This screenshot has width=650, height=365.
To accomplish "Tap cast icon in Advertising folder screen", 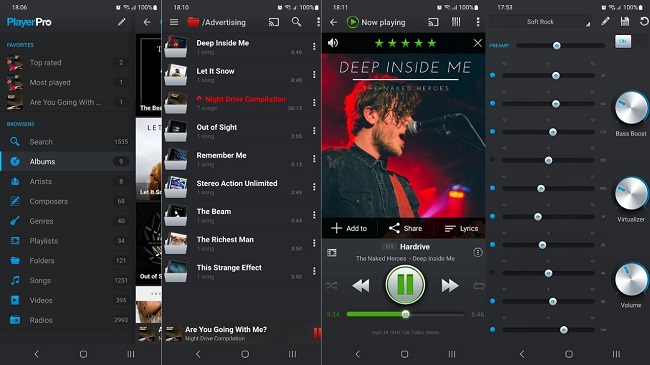I will pyautogui.click(x=274, y=22).
